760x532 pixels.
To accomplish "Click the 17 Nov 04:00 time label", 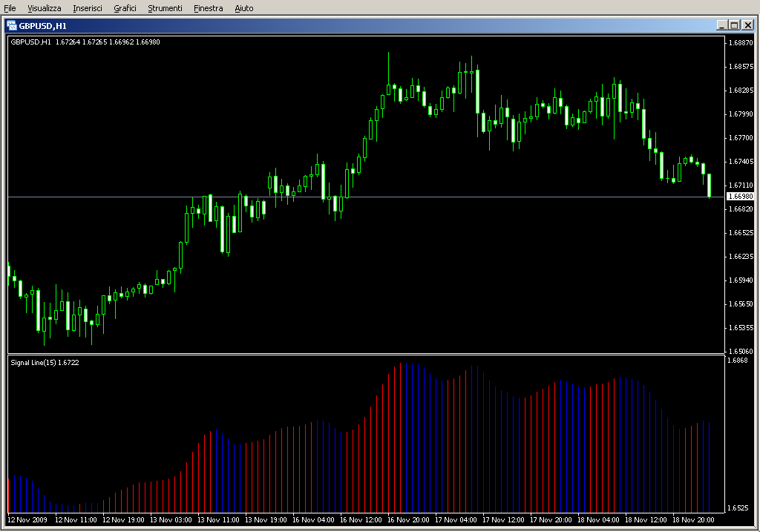I will click(x=456, y=520).
